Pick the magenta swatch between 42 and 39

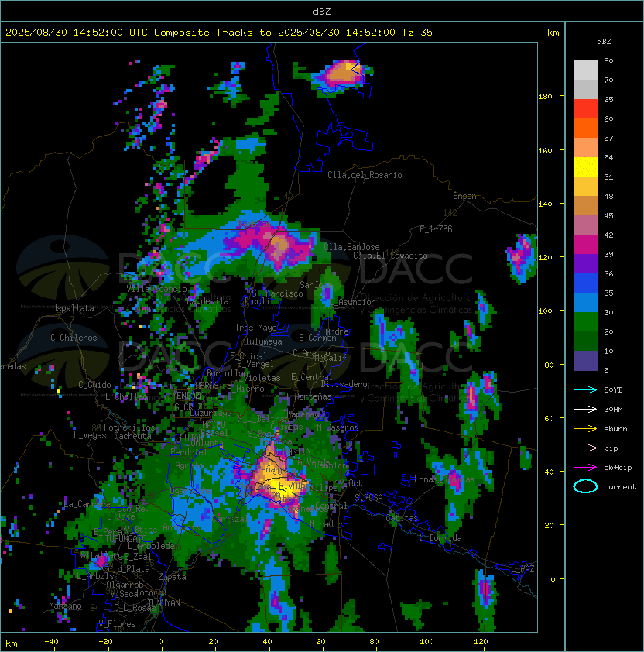pyautogui.click(x=585, y=244)
